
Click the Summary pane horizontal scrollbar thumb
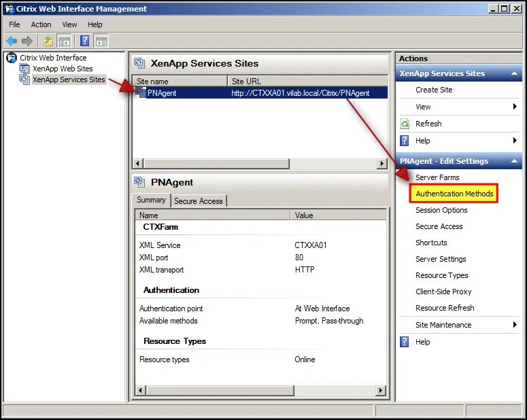(x=220, y=390)
